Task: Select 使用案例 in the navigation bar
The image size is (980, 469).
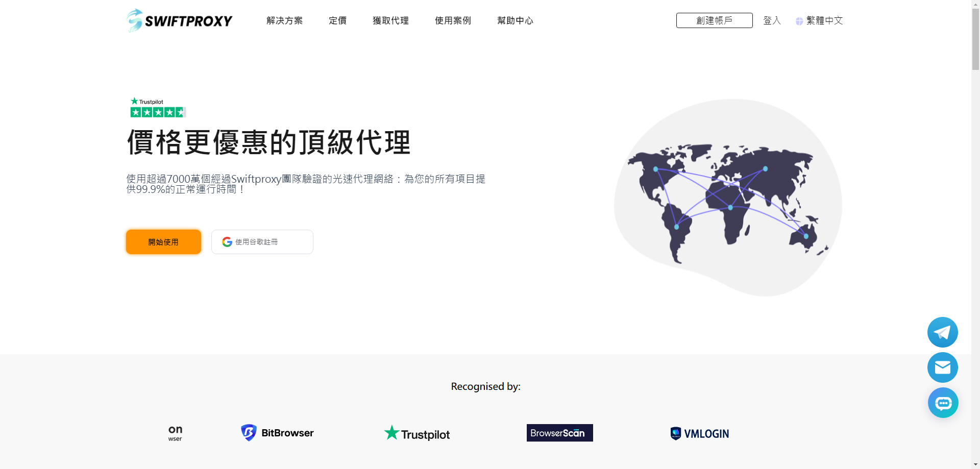Action: coord(452,21)
